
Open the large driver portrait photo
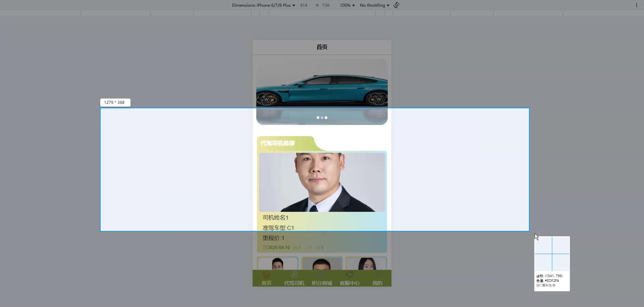[x=322, y=182]
